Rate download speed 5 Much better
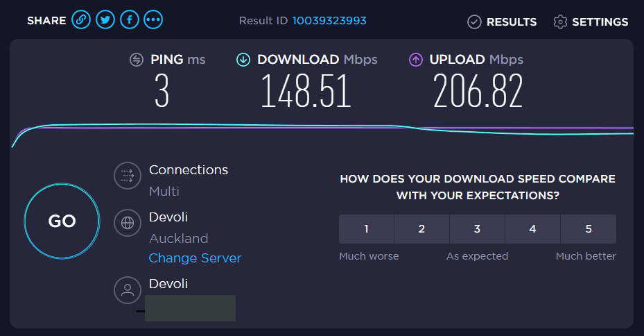Screen dimensions: 644x336 pos(588,229)
